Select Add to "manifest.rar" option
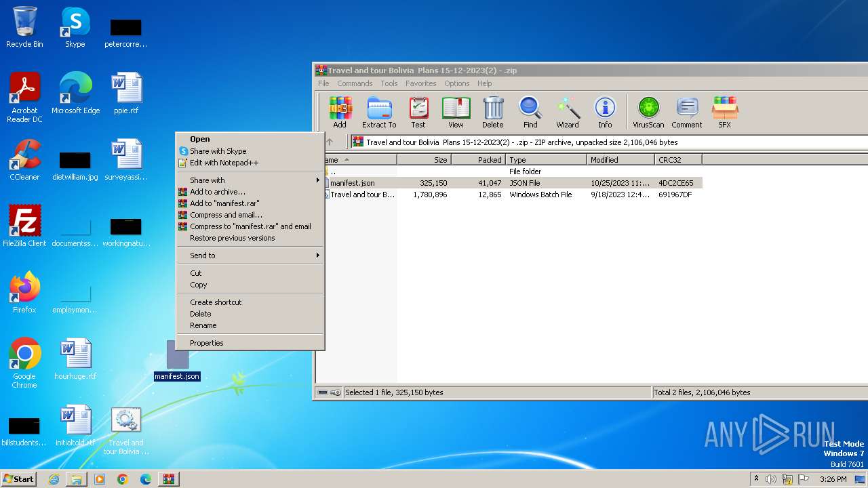The image size is (868, 488). click(250, 203)
